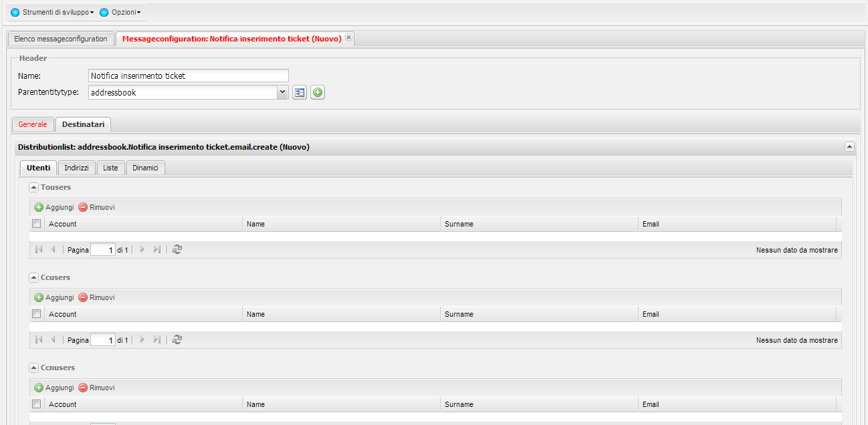
Task: Refresh the Tousers grid with the refresh icon
Action: (x=177, y=249)
